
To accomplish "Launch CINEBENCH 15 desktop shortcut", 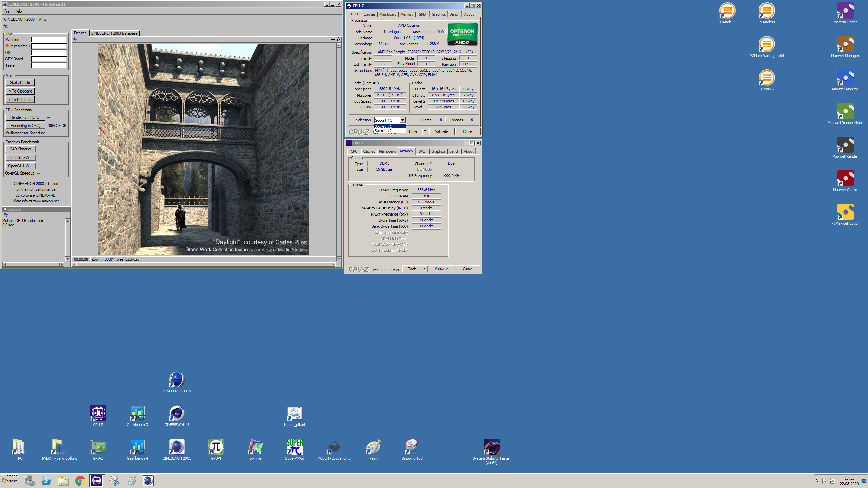I will point(177,416).
